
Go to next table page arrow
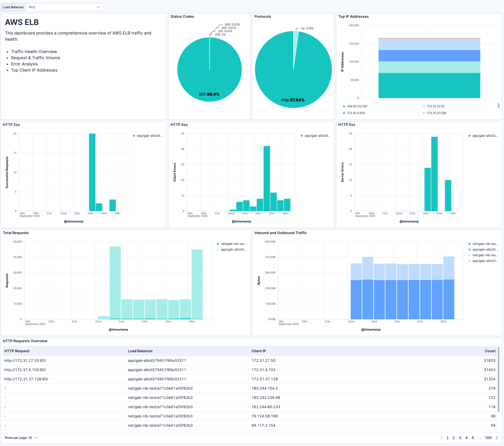(497, 438)
